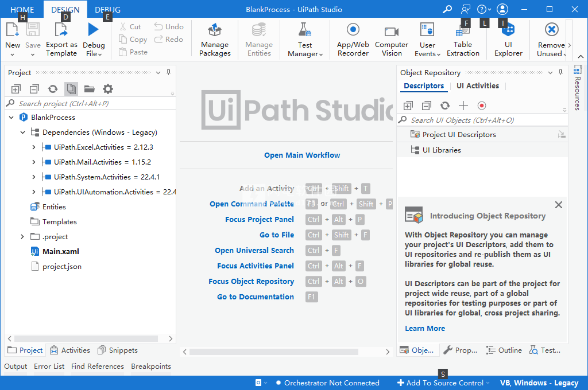Viewport: 588px width, 390px height.
Task: Expand all in Object Repository
Action: tap(408, 106)
